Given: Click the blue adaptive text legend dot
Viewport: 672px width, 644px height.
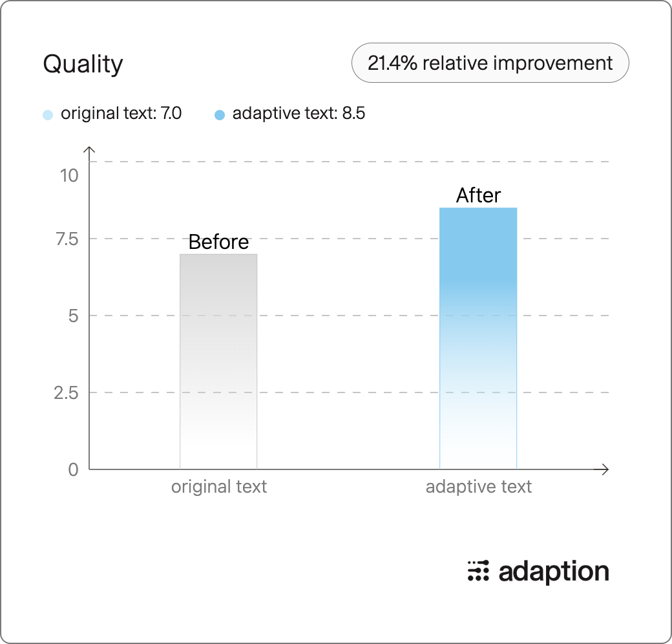Looking at the screenshot, I should coord(220,114).
